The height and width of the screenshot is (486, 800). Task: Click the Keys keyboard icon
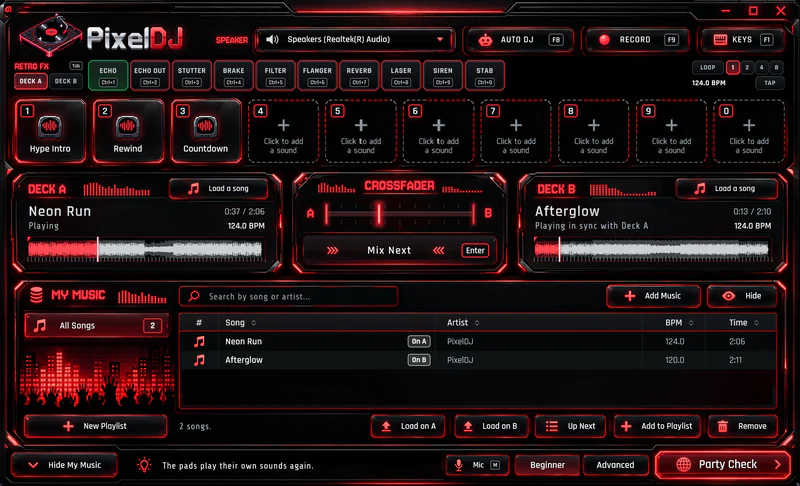720,40
